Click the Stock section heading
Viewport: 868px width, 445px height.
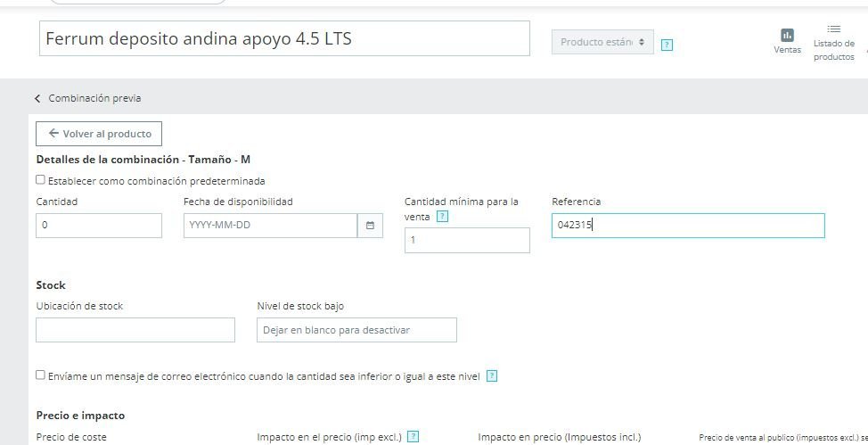(51, 285)
